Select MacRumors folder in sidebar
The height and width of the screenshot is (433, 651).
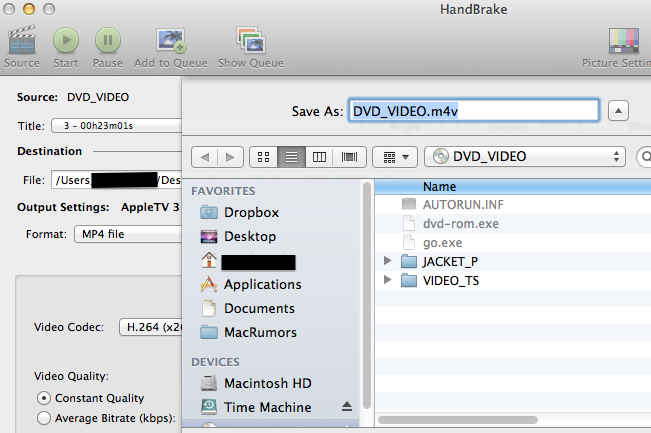coord(249,333)
